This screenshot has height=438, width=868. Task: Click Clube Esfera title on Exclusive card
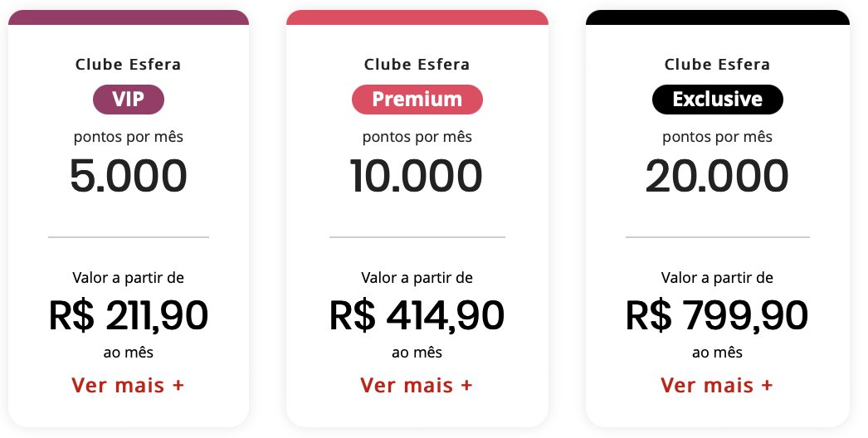point(718,64)
